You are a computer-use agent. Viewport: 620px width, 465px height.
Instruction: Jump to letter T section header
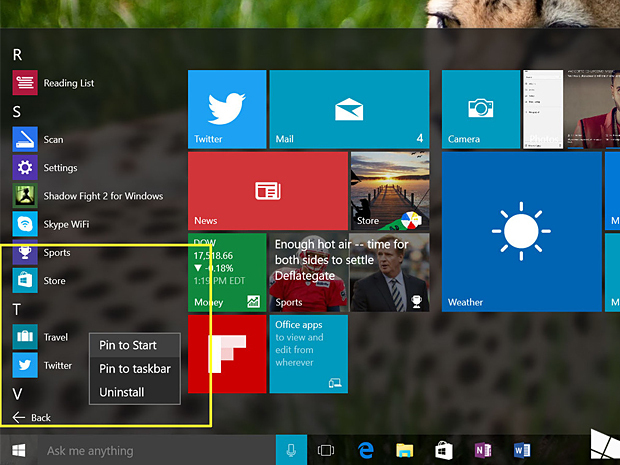[17, 309]
